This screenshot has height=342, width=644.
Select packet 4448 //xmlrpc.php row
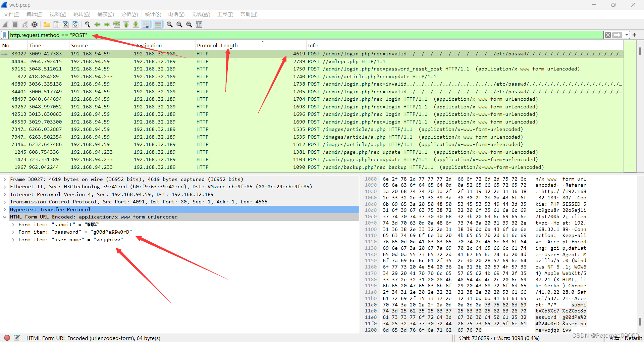tap(312, 61)
